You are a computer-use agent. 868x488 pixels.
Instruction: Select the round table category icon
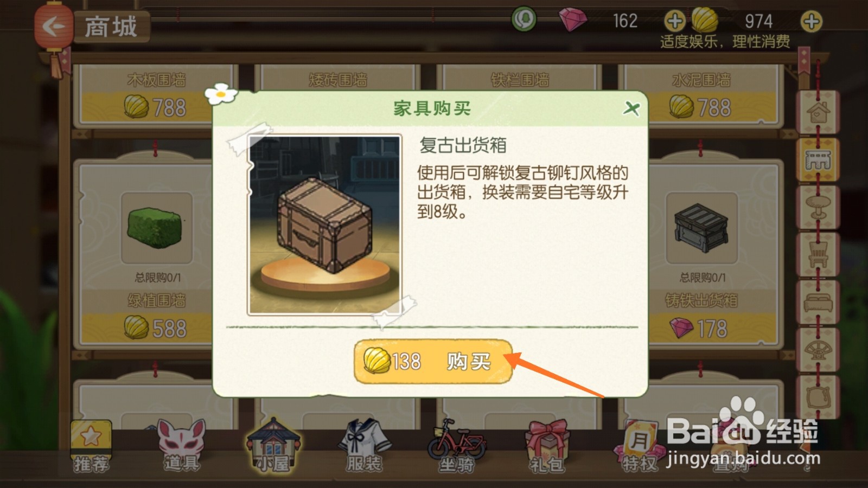[818, 207]
